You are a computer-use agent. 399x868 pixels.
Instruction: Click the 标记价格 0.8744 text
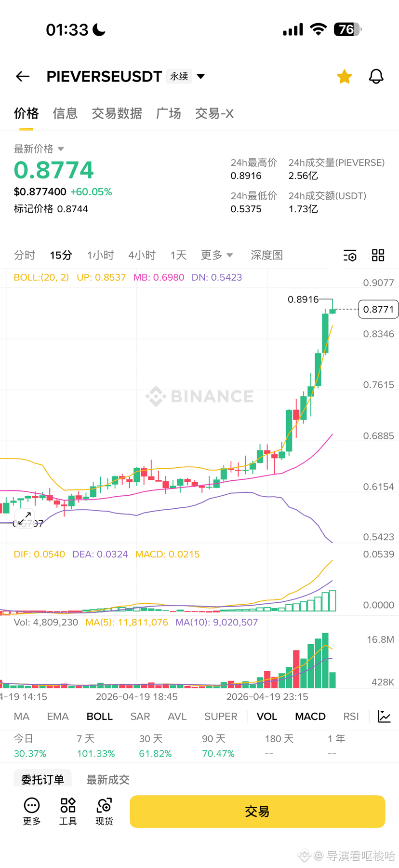point(51,209)
